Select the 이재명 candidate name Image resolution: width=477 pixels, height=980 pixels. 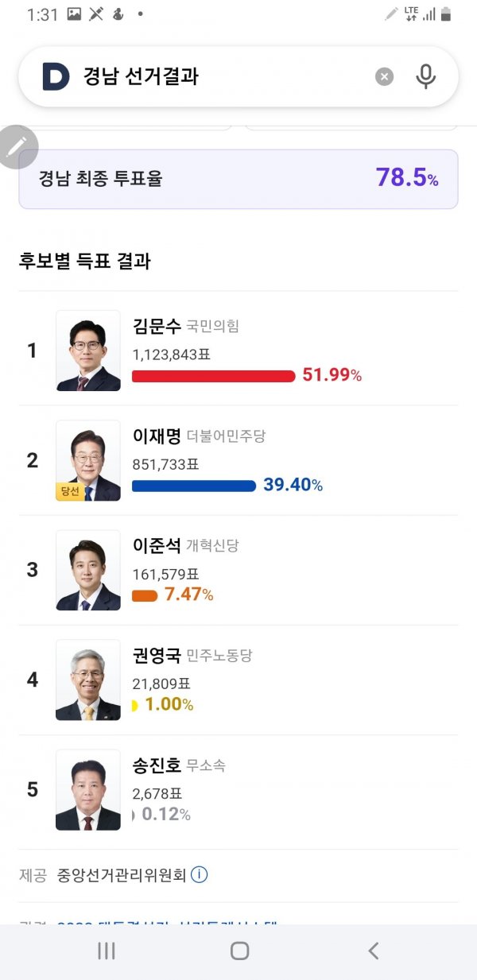pos(157,436)
